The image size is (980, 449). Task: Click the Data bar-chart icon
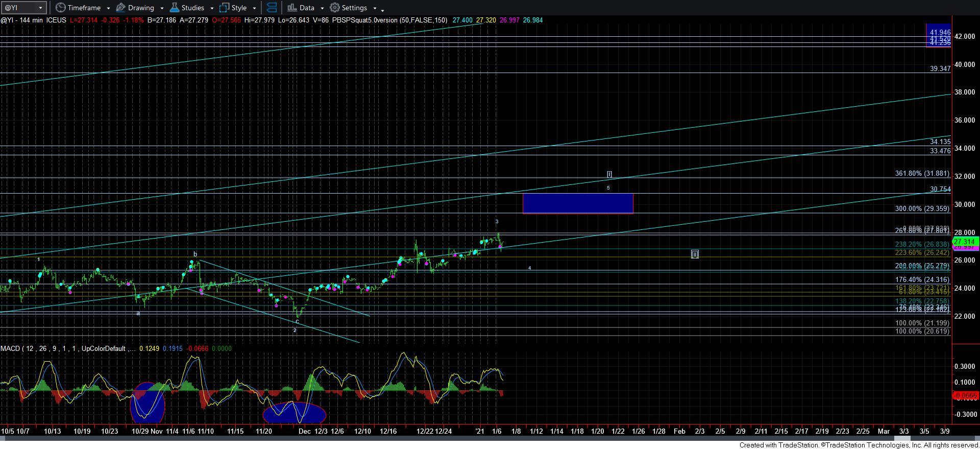pyautogui.click(x=292, y=8)
